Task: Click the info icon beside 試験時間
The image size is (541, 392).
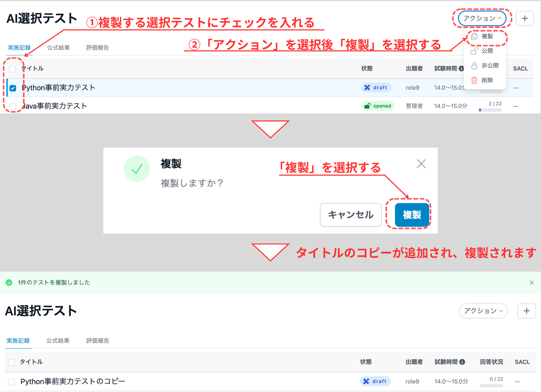Action: (x=461, y=68)
